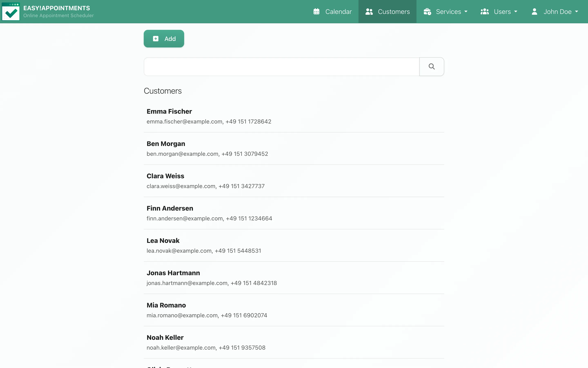Screen dimensions: 588x368
Task: Click mia.romano@example.com contact line
Action: click(x=207, y=315)
